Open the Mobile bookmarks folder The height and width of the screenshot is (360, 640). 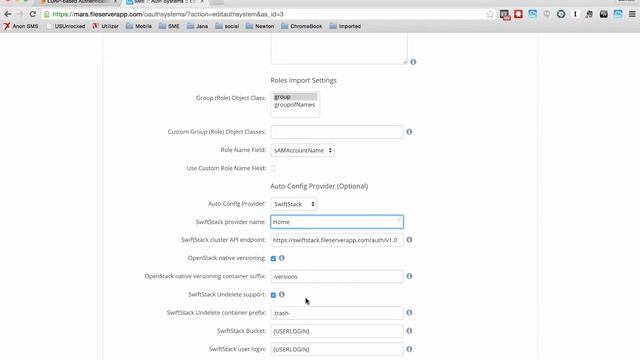point(139,26)
